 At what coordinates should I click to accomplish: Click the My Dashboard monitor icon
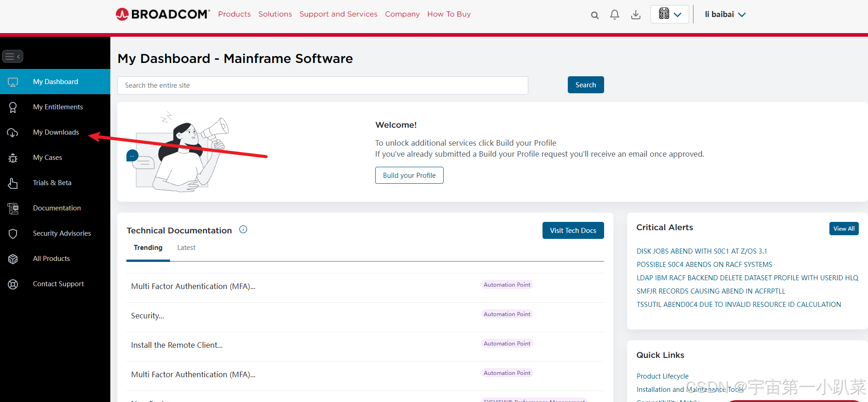click(x=13, y=82)
